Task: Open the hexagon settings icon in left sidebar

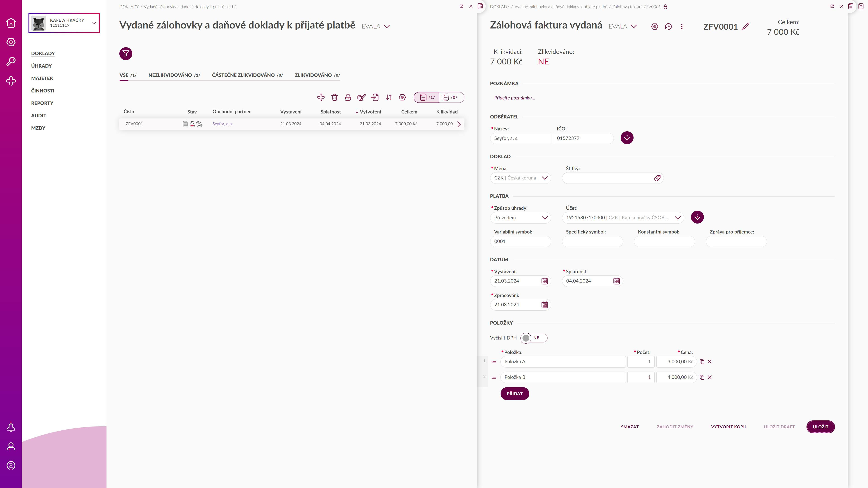Action: click(11, 42)
